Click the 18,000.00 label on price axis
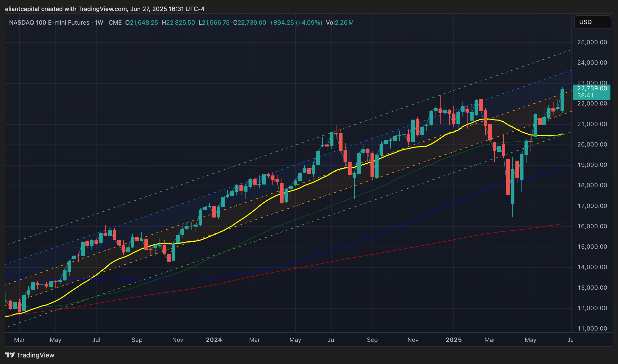This screenshot has height=364, width=618. point(592,185)
